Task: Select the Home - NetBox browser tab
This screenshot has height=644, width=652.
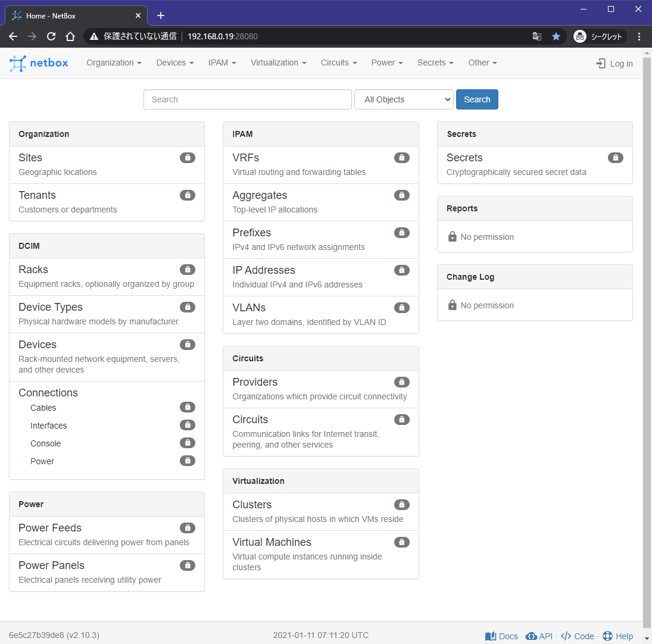Action: tap(65, 15)
